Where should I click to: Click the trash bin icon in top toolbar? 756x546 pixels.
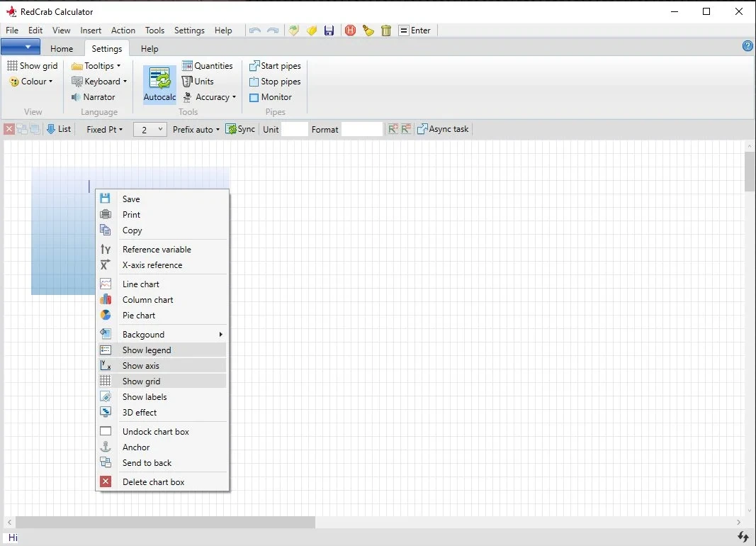386,31
